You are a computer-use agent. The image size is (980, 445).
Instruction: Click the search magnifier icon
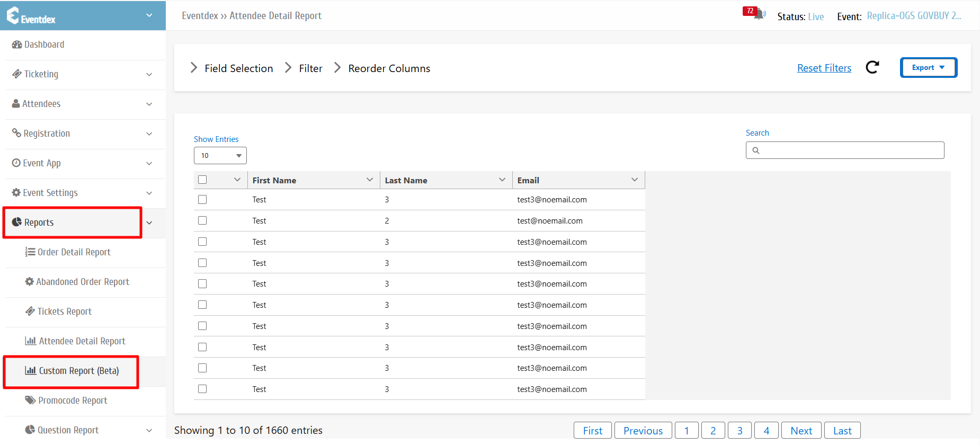coord(756,150)
